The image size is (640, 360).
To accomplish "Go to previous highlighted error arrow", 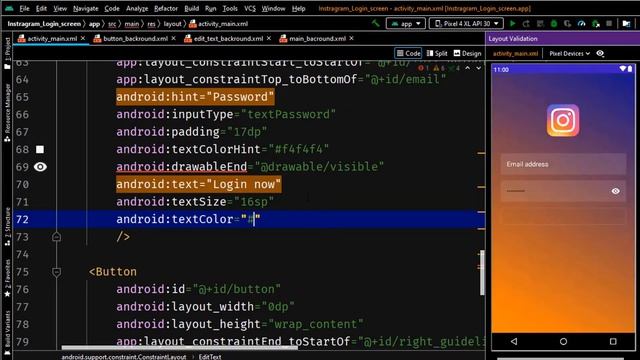I will tap(468, 68).
